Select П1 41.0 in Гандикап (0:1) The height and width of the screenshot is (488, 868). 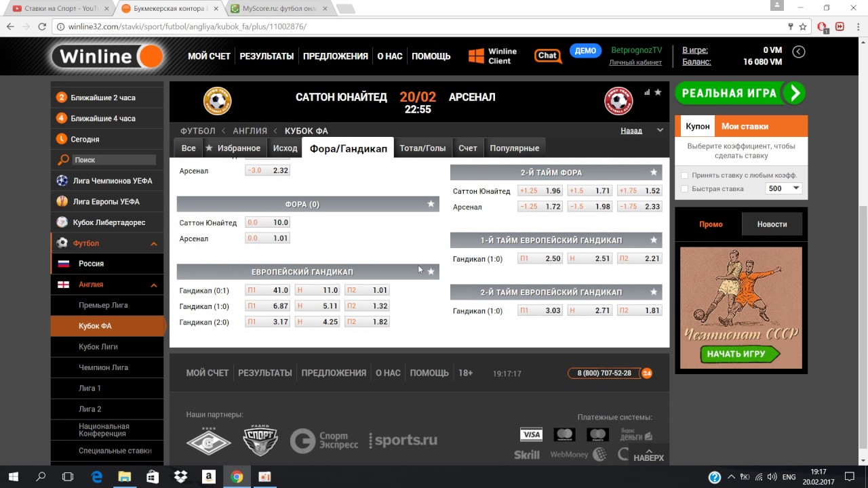point(268,290)
